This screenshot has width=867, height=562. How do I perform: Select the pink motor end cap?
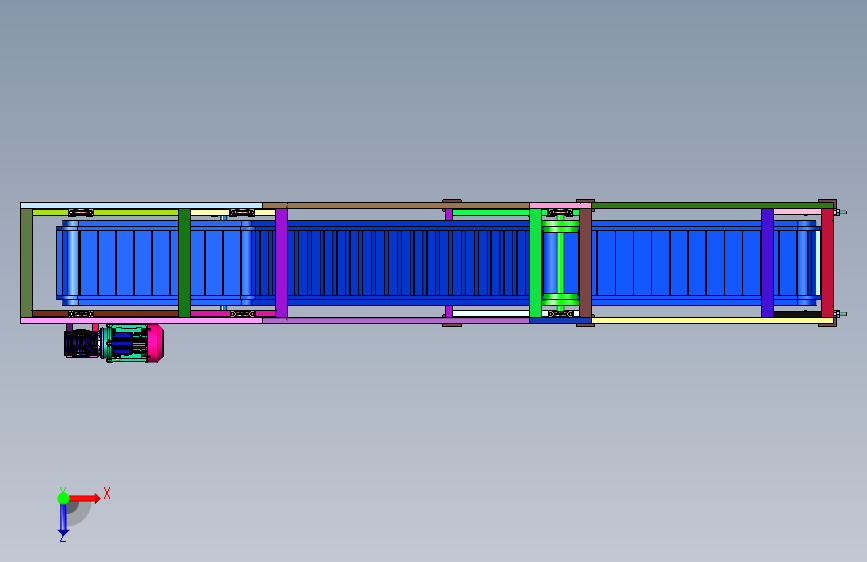(155, 343)
